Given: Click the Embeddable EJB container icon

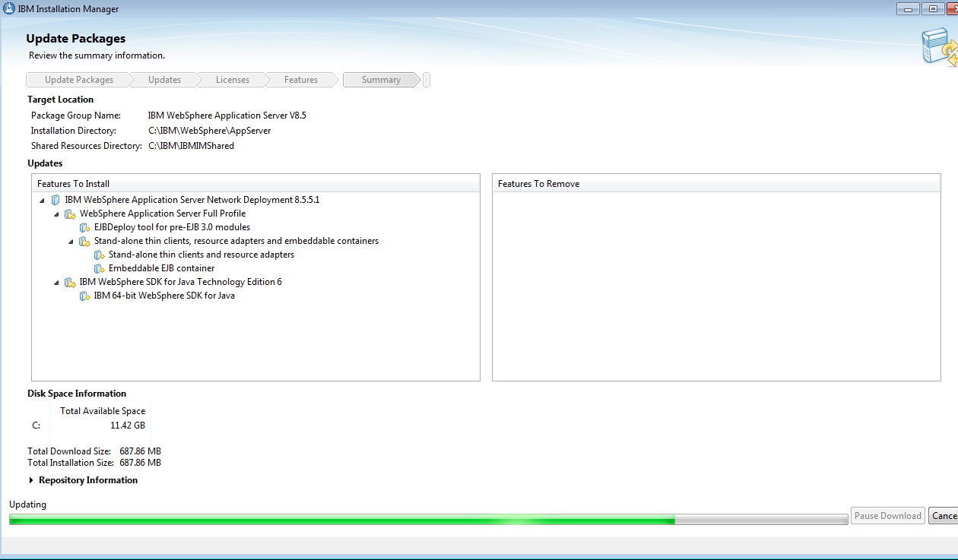Looking at the screenshot, I should tap(99, 268).
